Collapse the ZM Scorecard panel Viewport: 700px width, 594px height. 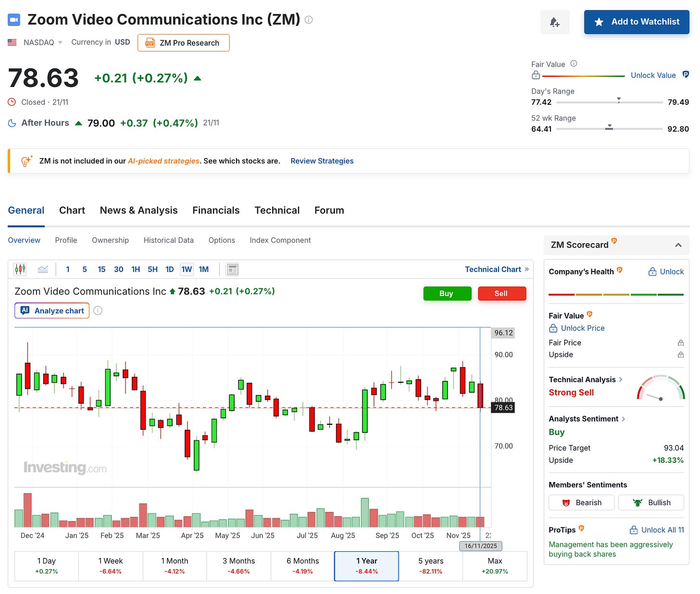(x=678, y=245)
